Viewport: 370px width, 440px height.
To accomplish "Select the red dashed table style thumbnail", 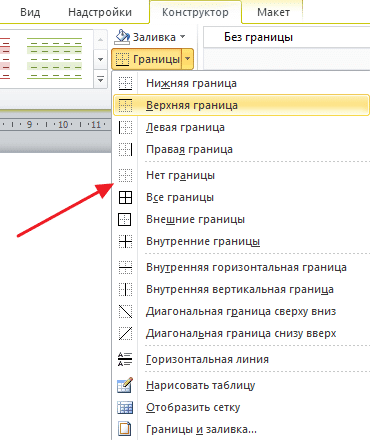I will (x=5, y=59).
